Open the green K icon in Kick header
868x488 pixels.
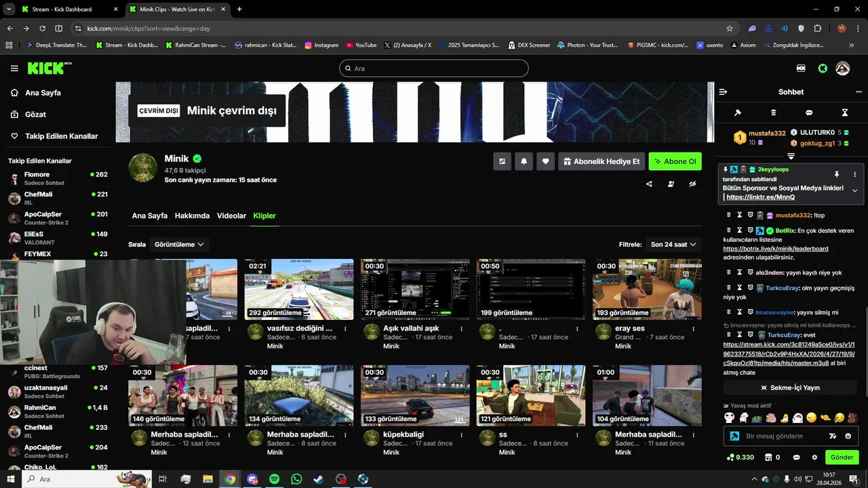(x=823, y=68)
